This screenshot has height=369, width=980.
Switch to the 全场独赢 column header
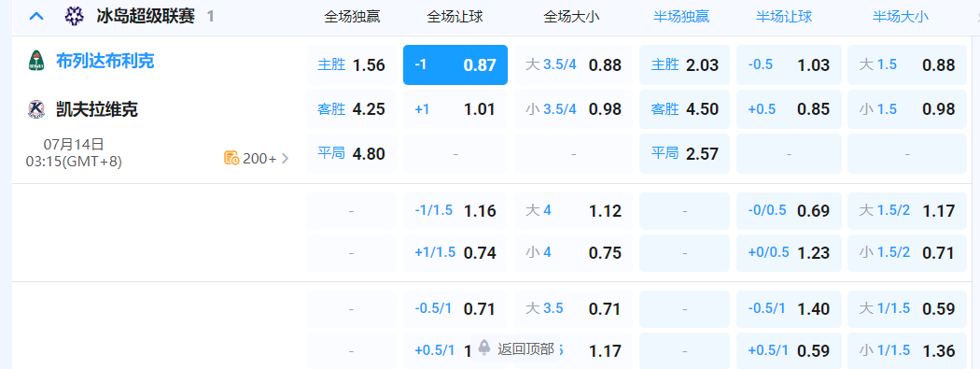click(352, 17)
